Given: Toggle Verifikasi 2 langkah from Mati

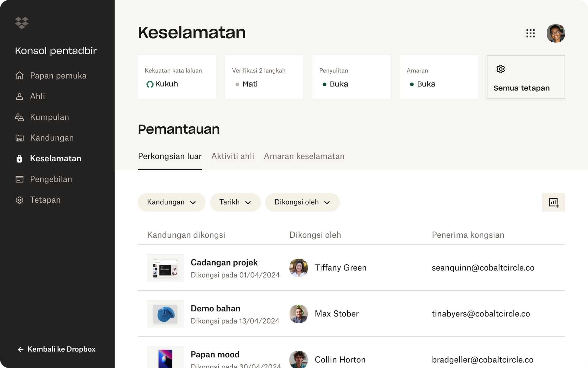Looking at the screenshot, I should click(250, 84).
